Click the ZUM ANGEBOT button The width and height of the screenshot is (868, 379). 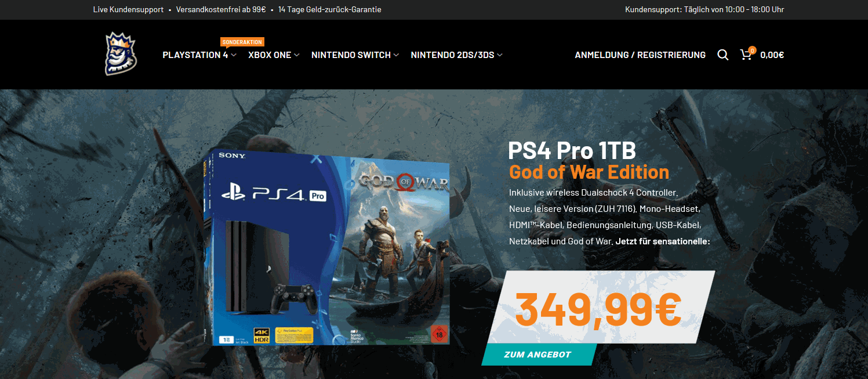pyautogui.click(x=538, y=355)
